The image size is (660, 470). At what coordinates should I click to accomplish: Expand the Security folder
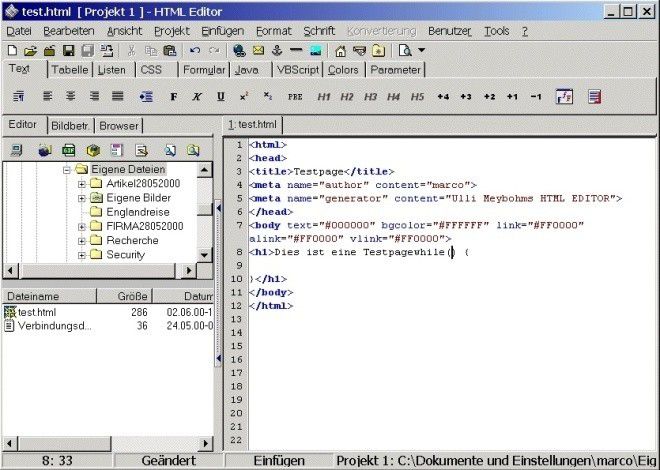(82, 255)
